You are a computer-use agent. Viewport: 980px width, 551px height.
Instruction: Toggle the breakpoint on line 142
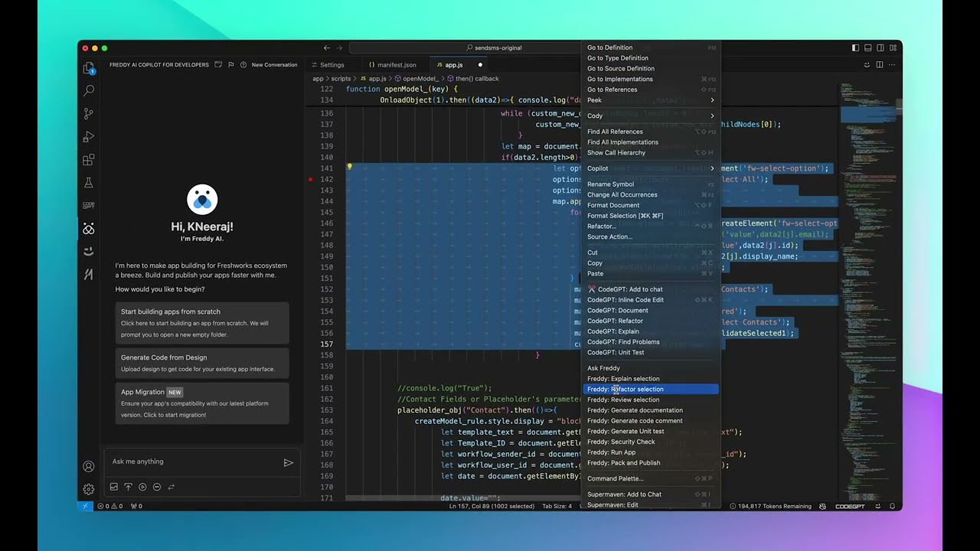pos(310,180)
